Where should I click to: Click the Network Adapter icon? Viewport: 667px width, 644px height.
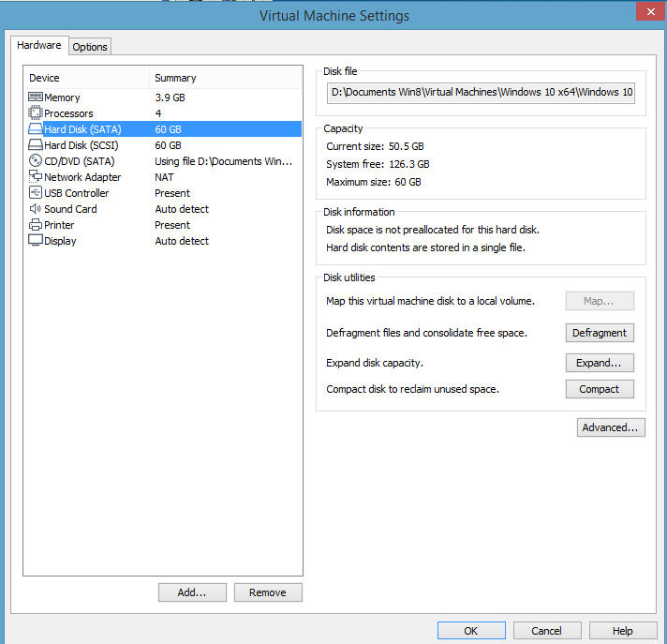coord(36,177)
